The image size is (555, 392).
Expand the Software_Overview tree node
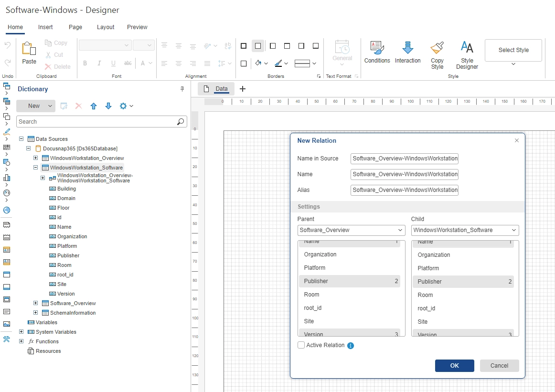[x=35, y=303]
